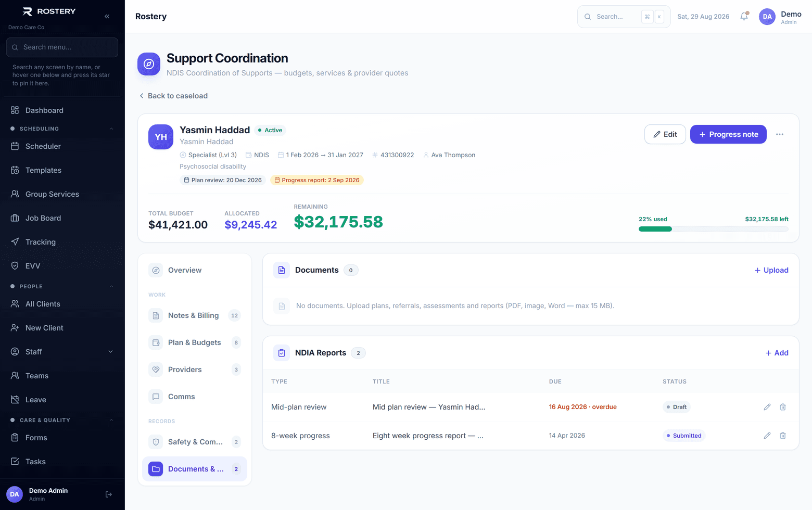Open Scheduler from the sidebar
The image size is (812, 510).
(x=62, y=146)
